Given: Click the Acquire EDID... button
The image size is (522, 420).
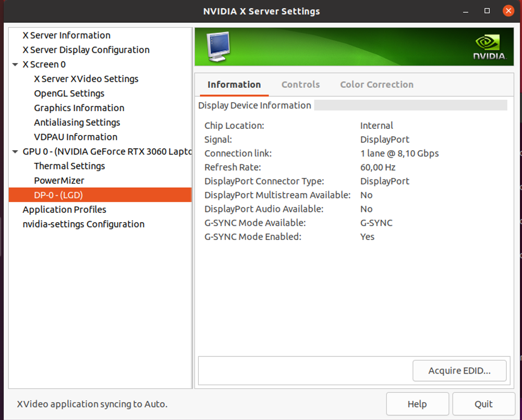Looking at the screenshot, I should click(459, 371).
